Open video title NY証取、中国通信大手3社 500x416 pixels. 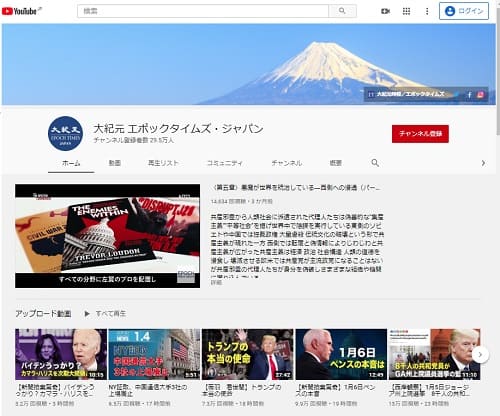click(x=148, y=390)
